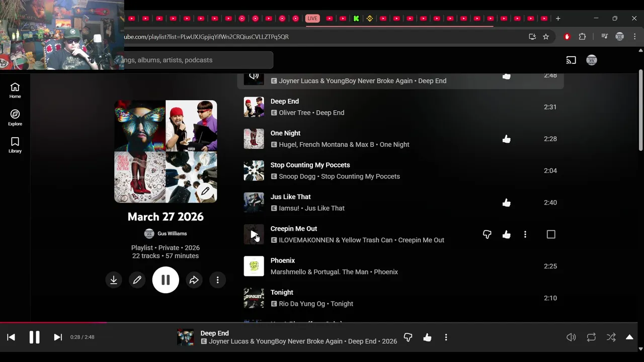Open playlist more options menu

point(217,280)
